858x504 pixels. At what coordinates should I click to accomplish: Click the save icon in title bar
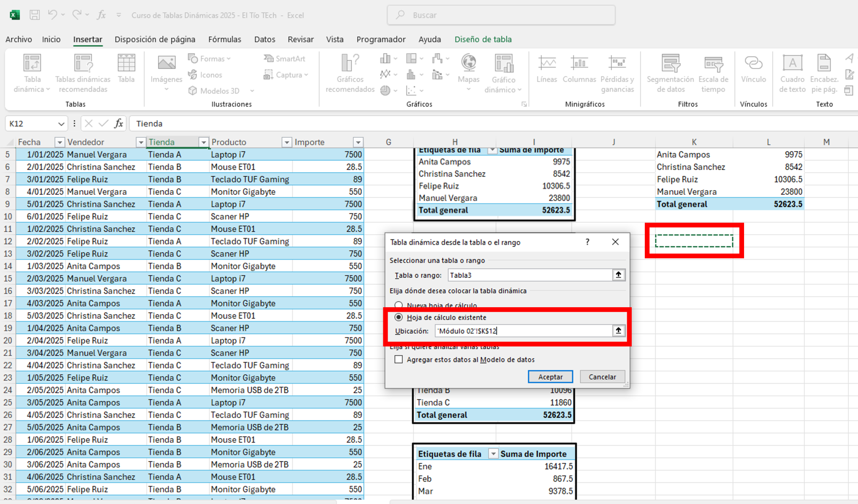pos(35,15)
